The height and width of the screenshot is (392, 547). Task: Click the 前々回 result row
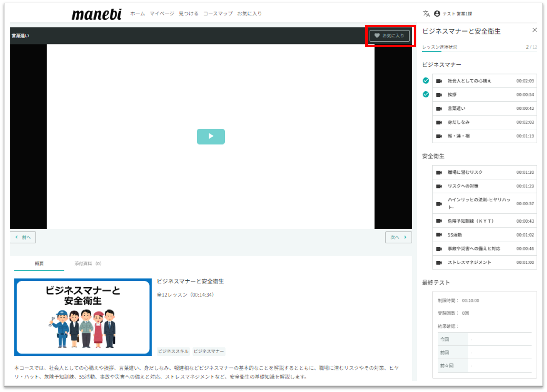pyautogui.click(x=484, y=366)
